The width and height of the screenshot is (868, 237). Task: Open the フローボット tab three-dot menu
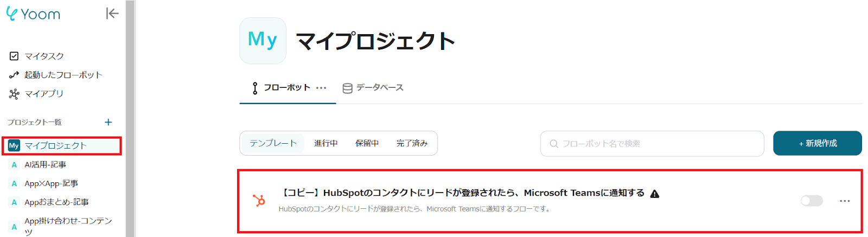click(x=321, y=88)
